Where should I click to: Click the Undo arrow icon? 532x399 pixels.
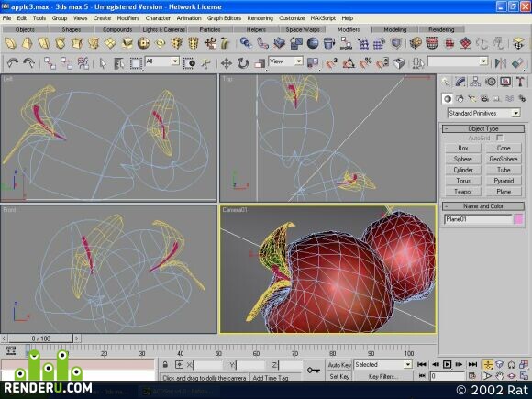(x=13, y=63)
